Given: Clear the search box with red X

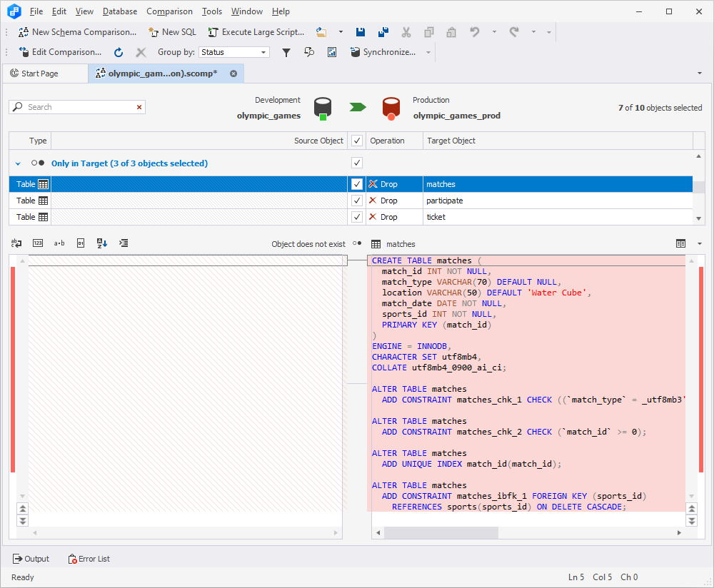Looking at the screenshot, I should [x=139, y=107].
